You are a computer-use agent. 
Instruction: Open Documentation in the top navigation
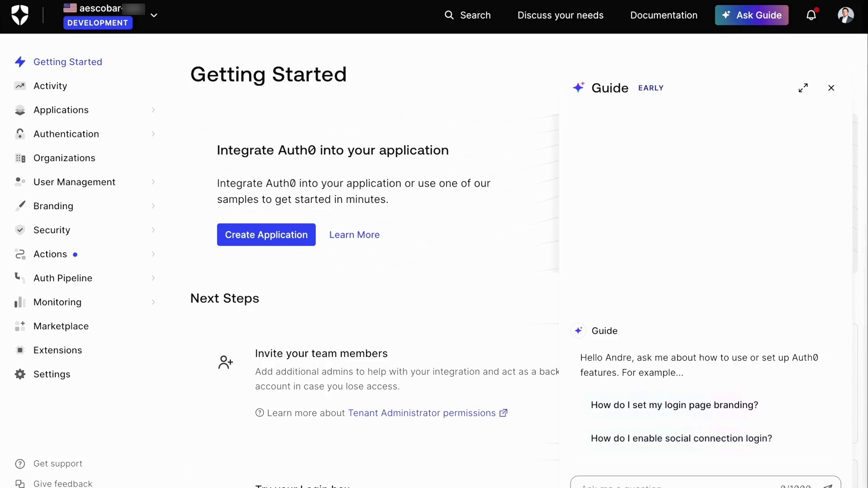click(x=664, y=15)
